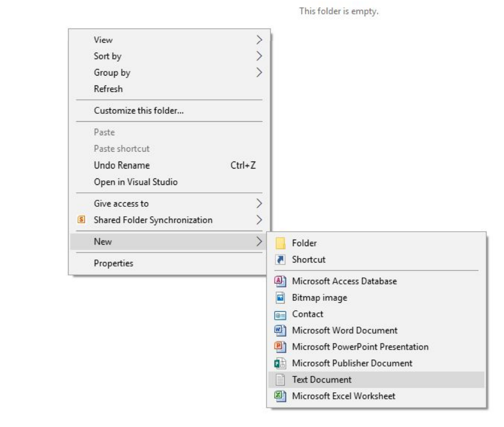Click the yellow Folder icon in submenu
Viewport: 504px width, 427px height.
coord(280,243)
